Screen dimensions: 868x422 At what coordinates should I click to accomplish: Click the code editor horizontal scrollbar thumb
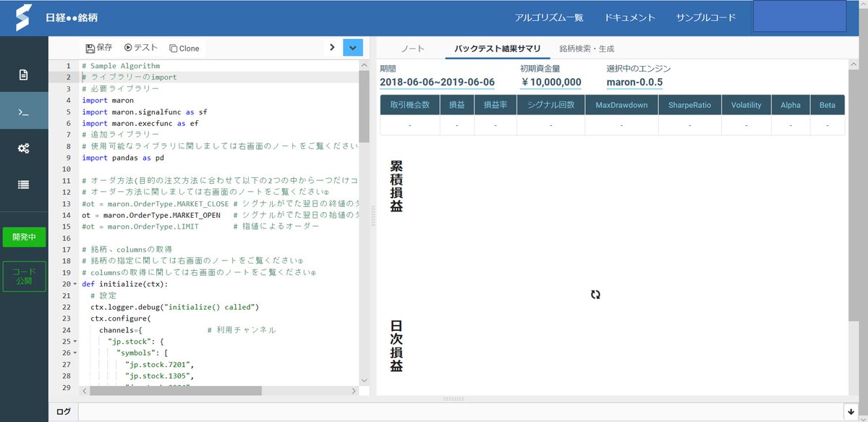176,391
